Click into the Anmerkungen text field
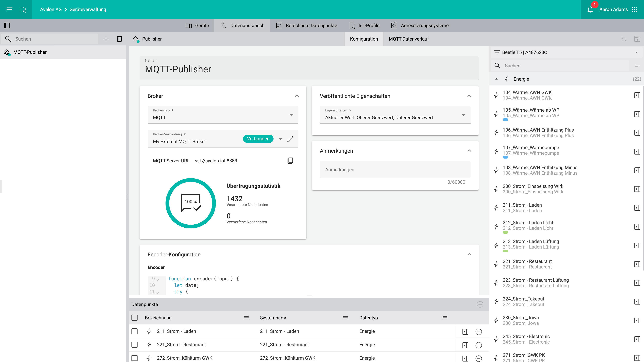 (395, 170)
